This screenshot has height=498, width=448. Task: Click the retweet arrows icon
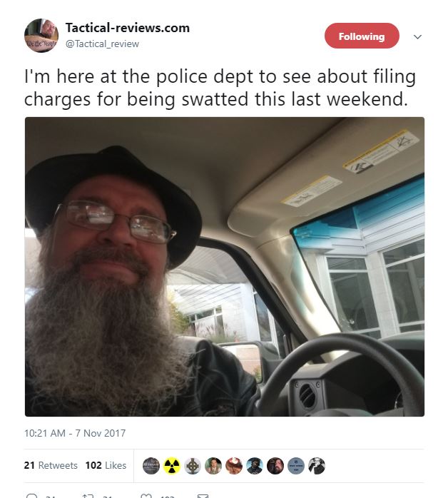tap(88, 496)
